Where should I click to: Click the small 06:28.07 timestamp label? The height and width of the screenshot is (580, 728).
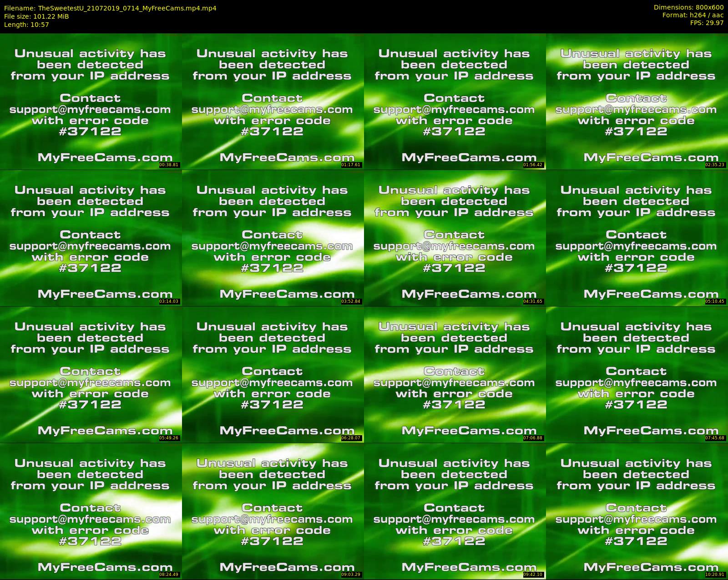pos(351,438)
